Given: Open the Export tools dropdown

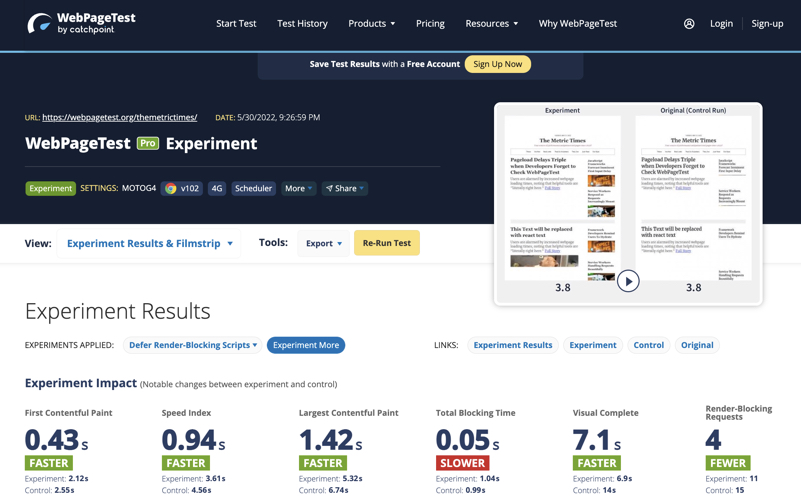Looking at the screenshot, I should pos(323,243).
